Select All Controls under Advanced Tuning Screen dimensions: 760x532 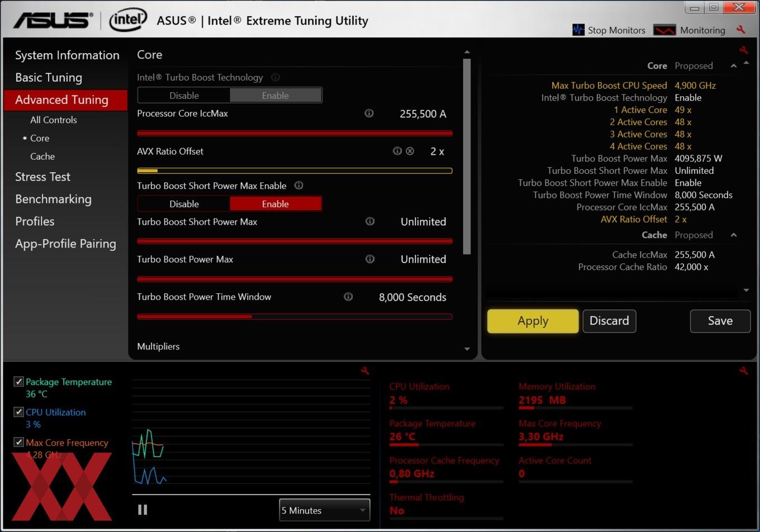click(54, 120)
